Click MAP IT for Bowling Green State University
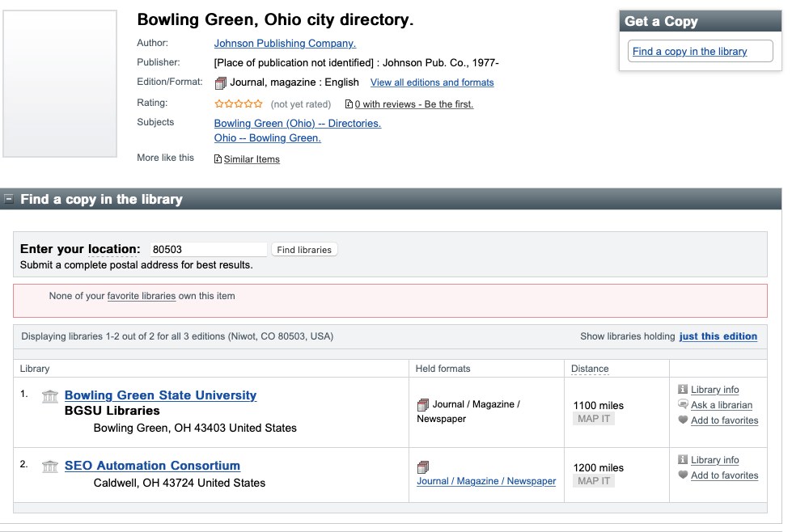This screenshot has width=792, height=532. [594, 419]
